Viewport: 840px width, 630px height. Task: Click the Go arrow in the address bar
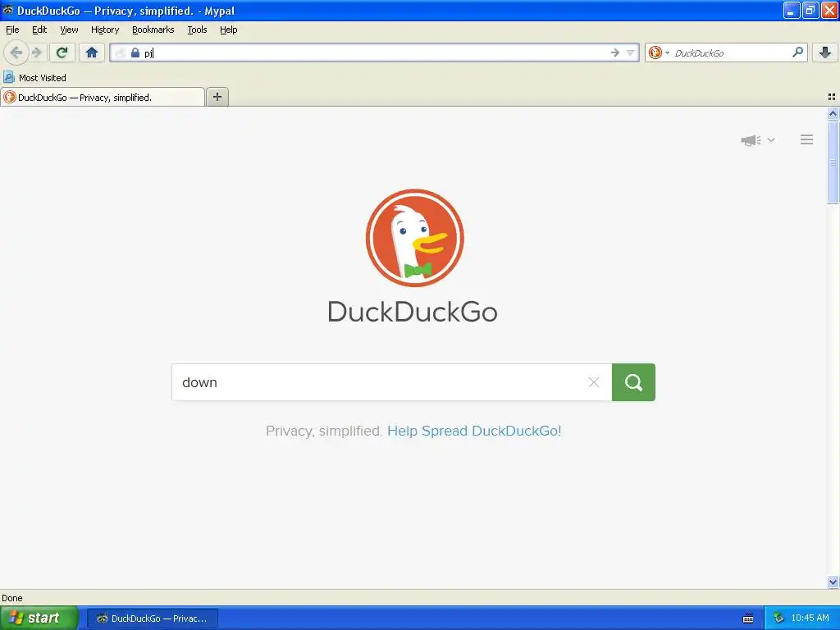pyautogui.click(x=614, y=52)
